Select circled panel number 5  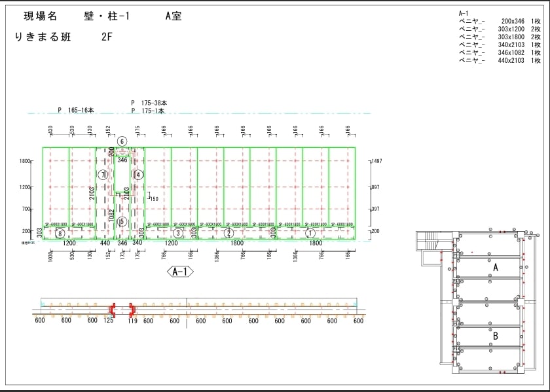pyautogui.click(x=122, y=222)
